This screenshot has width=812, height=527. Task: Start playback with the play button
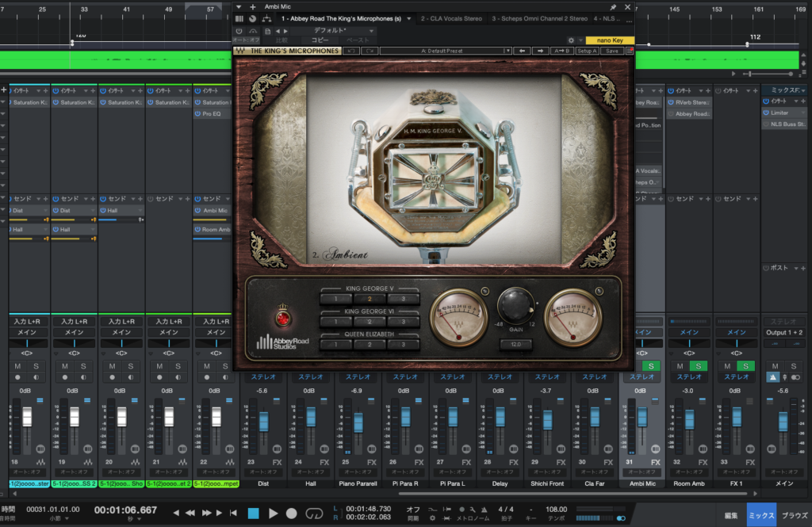point(273,513)
